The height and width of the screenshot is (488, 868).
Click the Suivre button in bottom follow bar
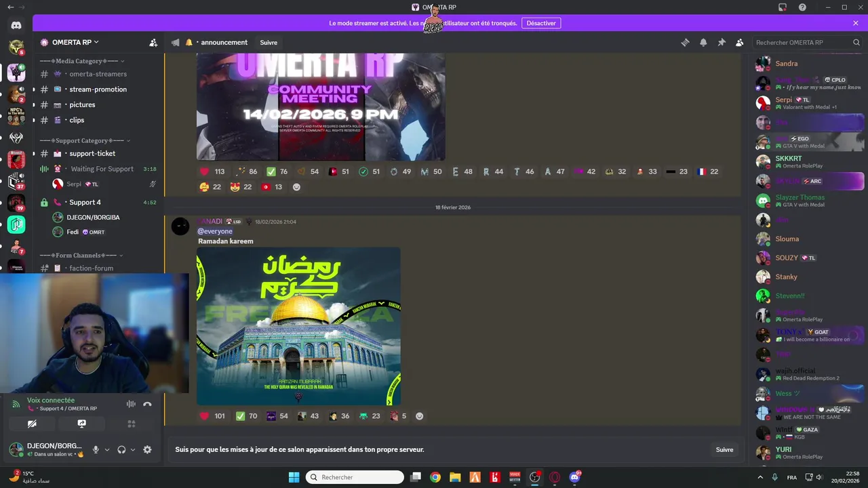724,449
